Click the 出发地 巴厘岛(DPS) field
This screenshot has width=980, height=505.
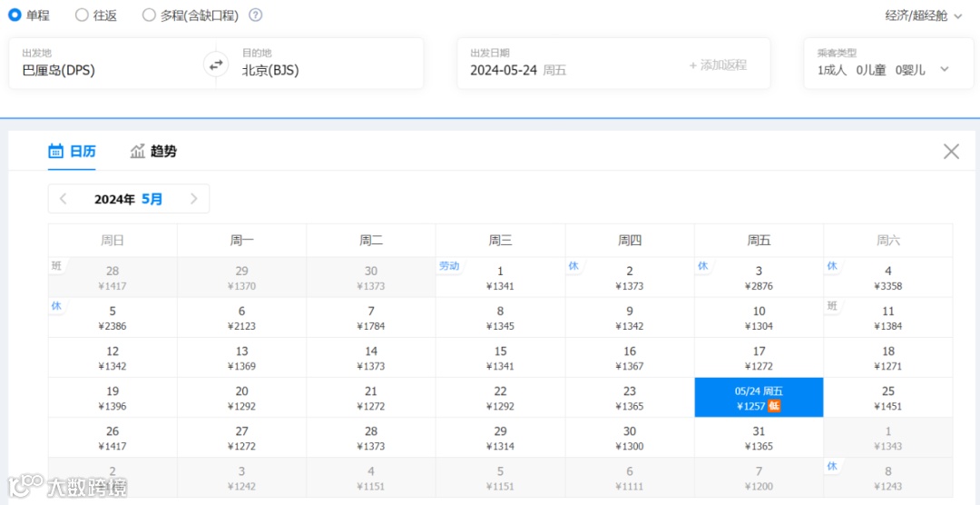click(x=111, y=64)
